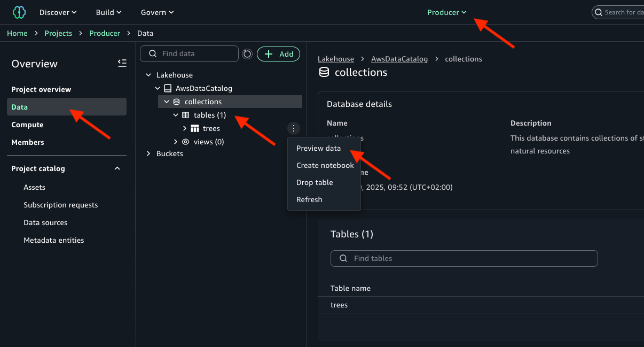Screen dimensions: 644x347
Task: Open the trees table from the Tables list
Action: pos(339,304)
